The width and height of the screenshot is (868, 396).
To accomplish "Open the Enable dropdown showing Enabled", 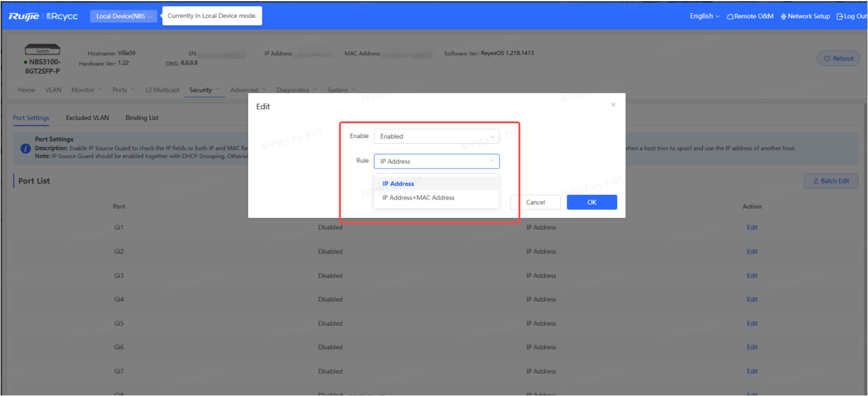I will coord(437,137).
